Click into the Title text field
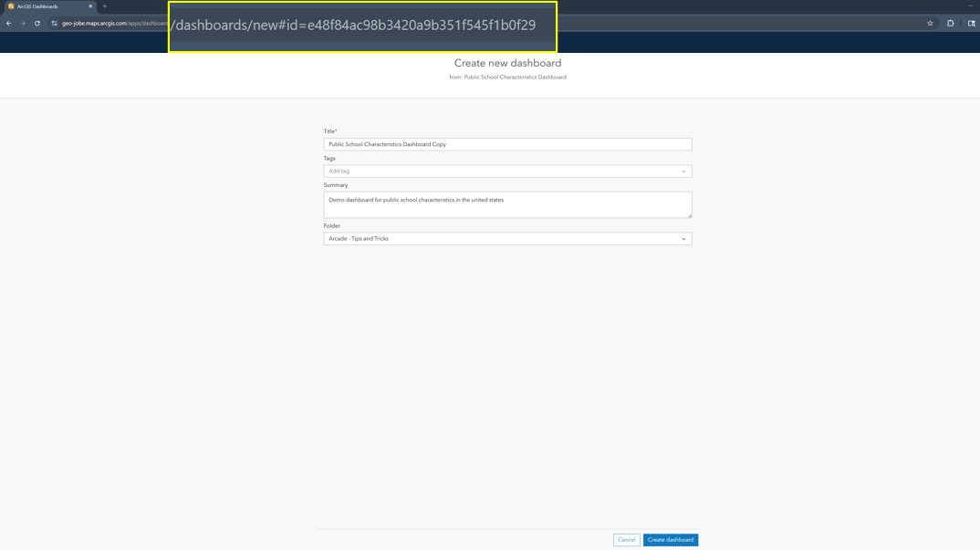The image size is (980, 550). 506,144
